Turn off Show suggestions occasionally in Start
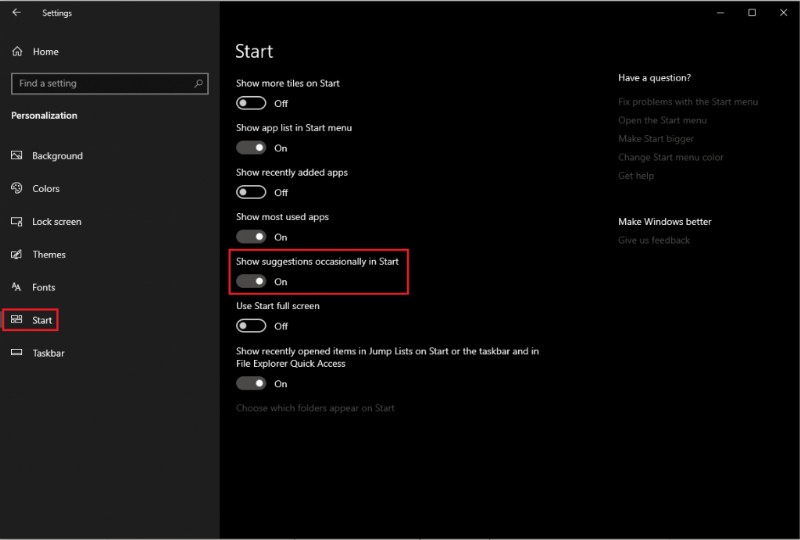 tap(251, 281)
